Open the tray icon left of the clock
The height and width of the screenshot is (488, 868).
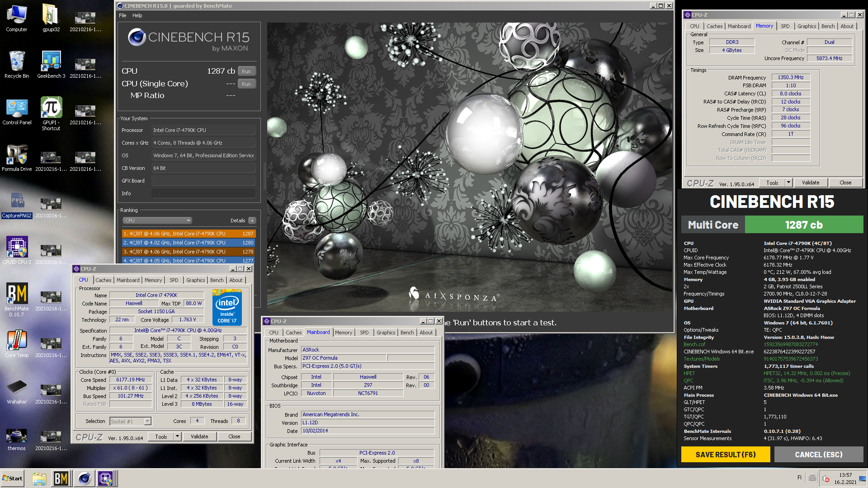click(x=826, y=479)
